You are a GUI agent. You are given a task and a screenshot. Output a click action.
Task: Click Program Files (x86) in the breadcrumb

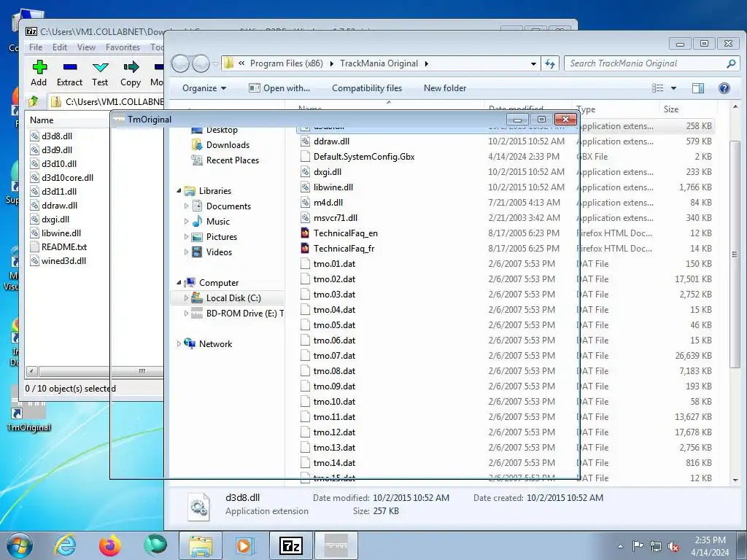tap(286, 63)
